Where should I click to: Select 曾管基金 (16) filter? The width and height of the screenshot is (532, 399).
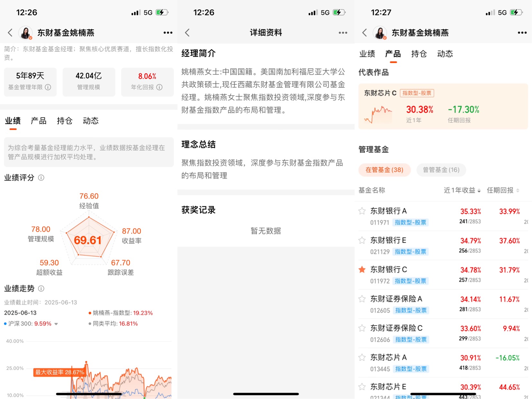[441, 170]
